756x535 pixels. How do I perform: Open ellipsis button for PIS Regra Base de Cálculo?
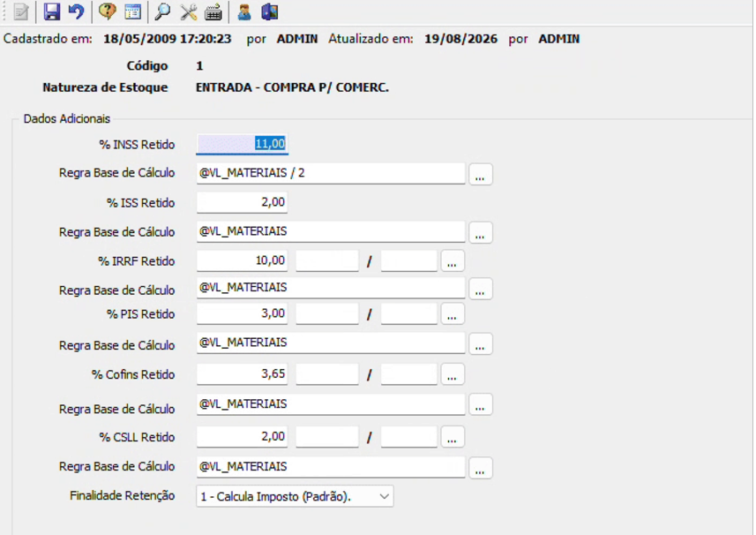tap(480, 344)
